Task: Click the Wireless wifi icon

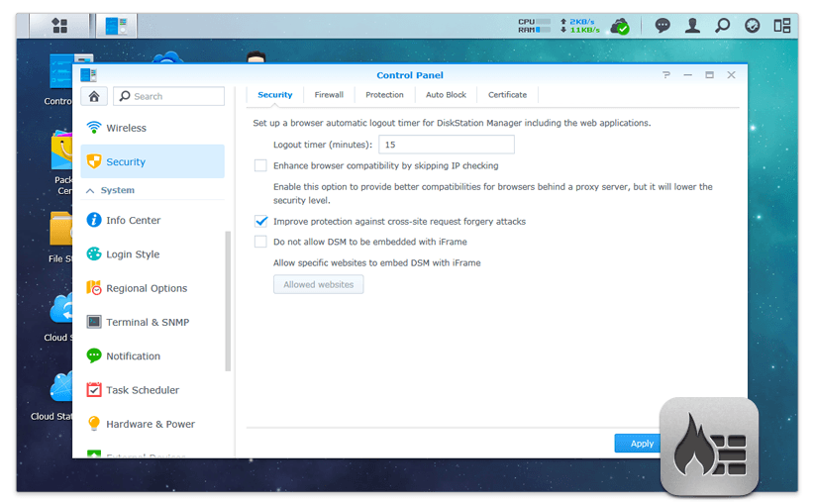Action: click(94, 128)
